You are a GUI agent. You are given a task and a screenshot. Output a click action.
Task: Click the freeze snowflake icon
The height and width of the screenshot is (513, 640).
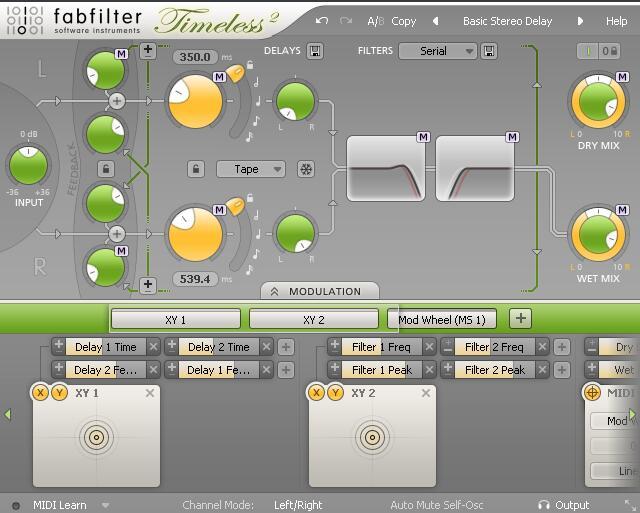[x=306, y=169]
